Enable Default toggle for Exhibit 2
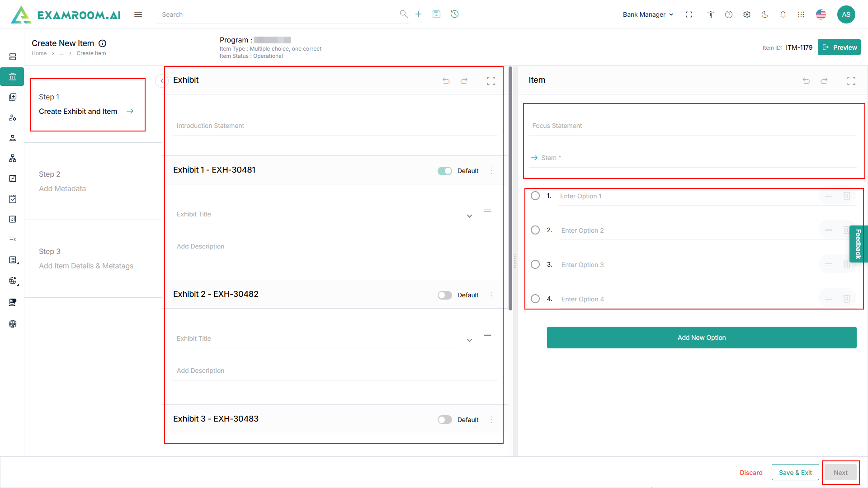868x488 pixels. 444,295
